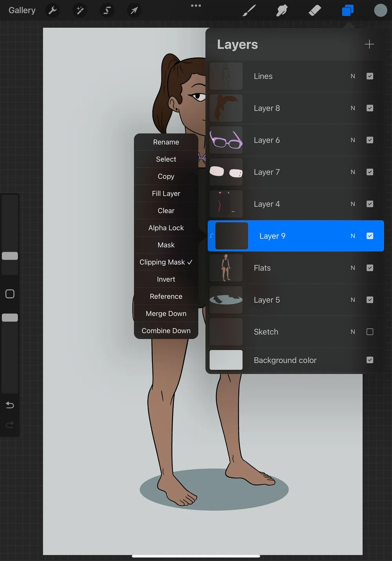
Task: Tap Gallery to return to gallery
Action: 22,10
